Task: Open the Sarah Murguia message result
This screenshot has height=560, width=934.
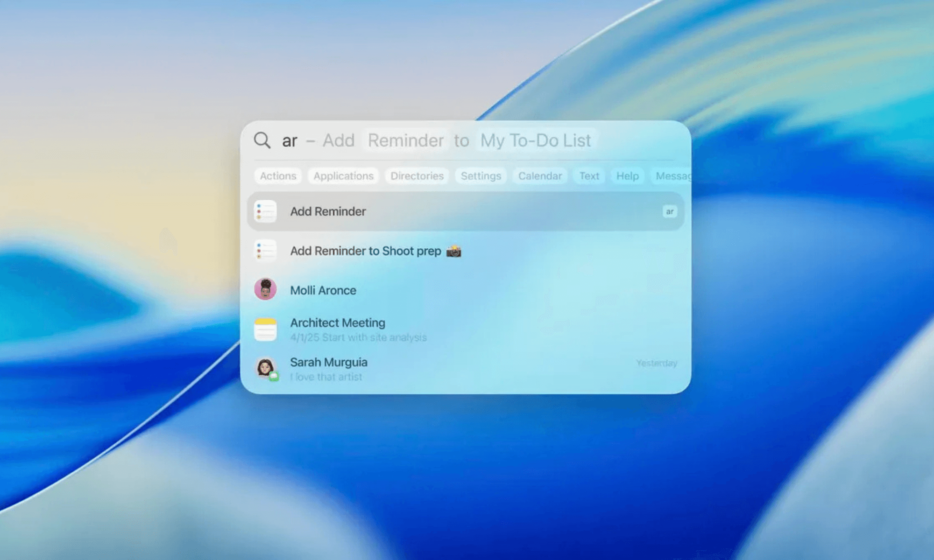Action: [466, 369]
